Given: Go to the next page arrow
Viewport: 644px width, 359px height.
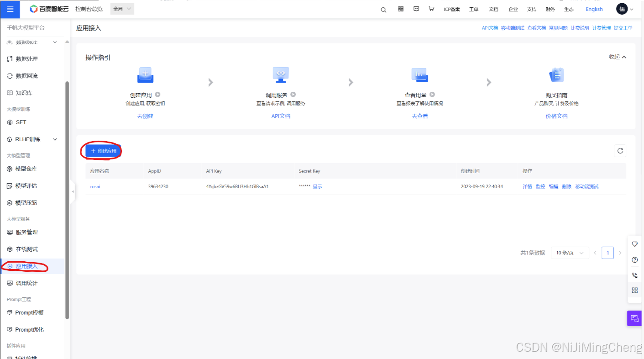Looking at the screenshot, I should coord(620,253).
